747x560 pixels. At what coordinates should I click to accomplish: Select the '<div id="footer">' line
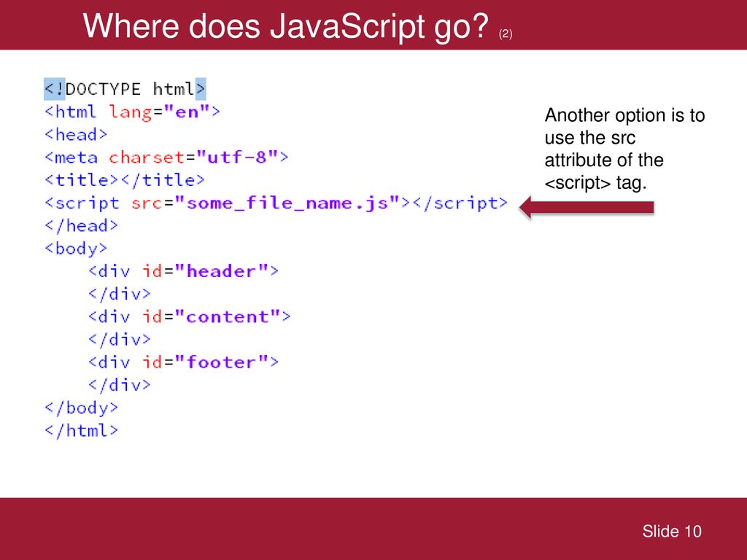click(x=183, y=362)
